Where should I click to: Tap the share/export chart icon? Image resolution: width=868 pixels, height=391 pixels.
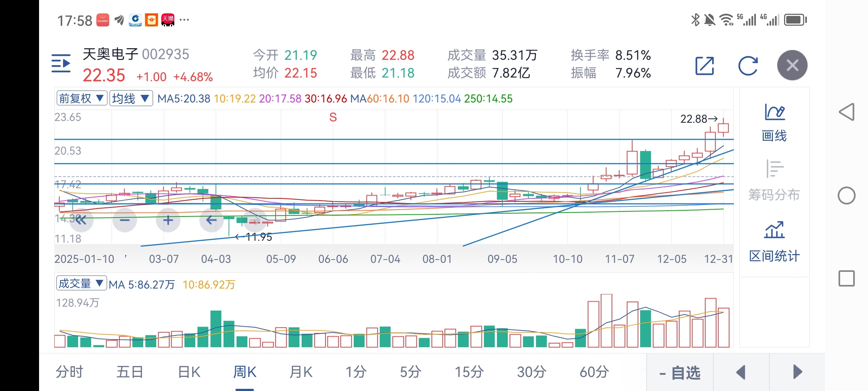click(705, 66)
